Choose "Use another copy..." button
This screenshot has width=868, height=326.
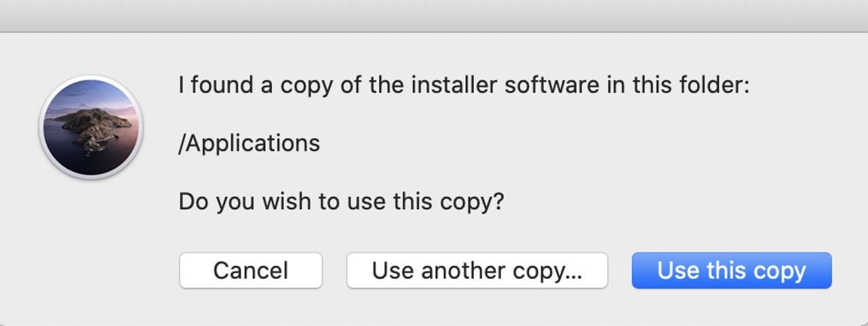(477, 270)
